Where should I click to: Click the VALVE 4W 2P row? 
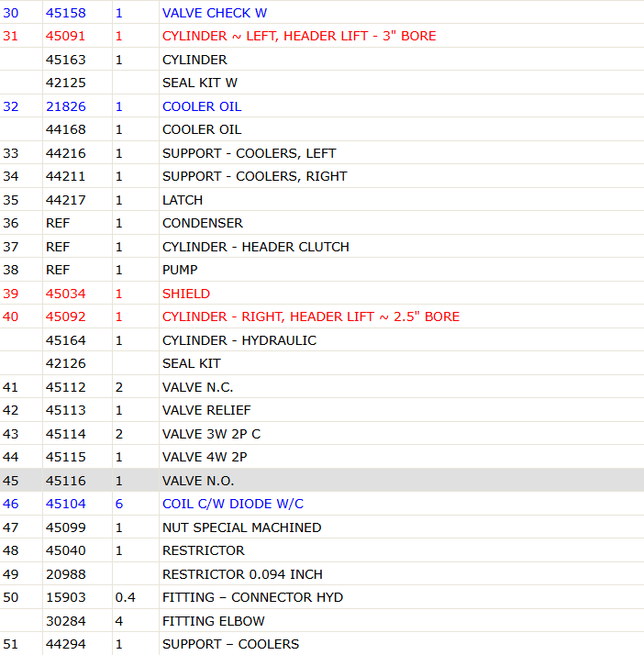click(x=322, y=457)
